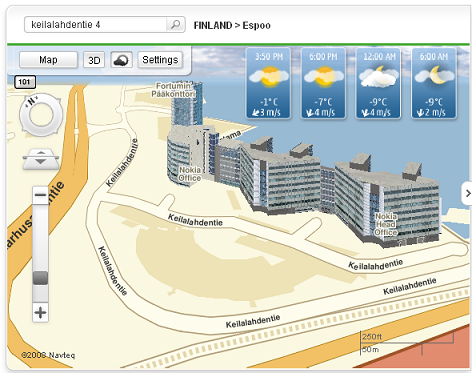Click the zoom in plus button
The image size is (472, 373).
40,313
